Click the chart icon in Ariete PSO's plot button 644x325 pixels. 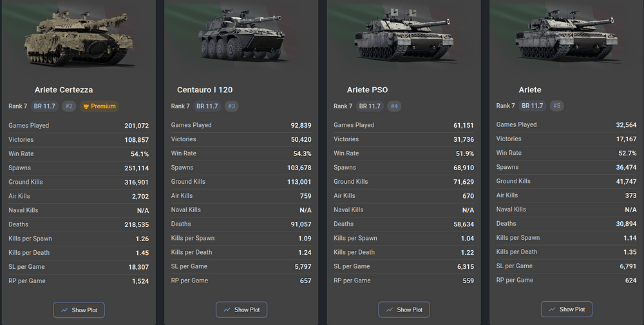390,310
